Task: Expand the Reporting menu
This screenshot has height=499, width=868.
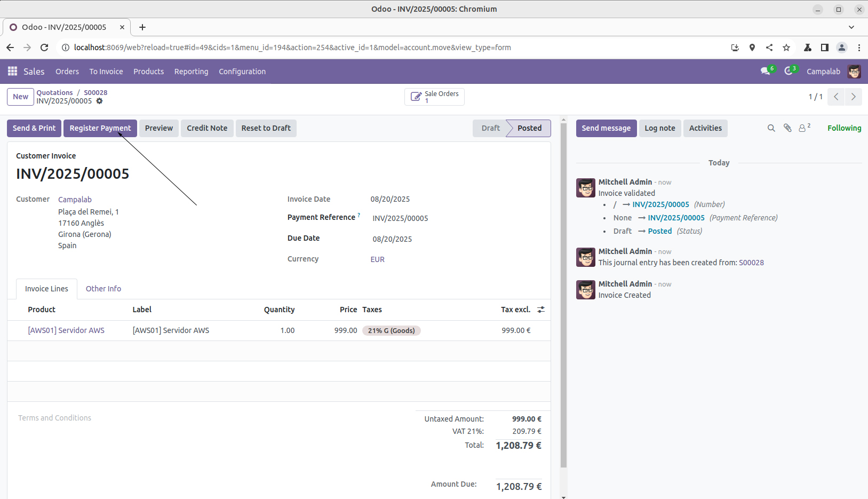Action: click(191, 72)
